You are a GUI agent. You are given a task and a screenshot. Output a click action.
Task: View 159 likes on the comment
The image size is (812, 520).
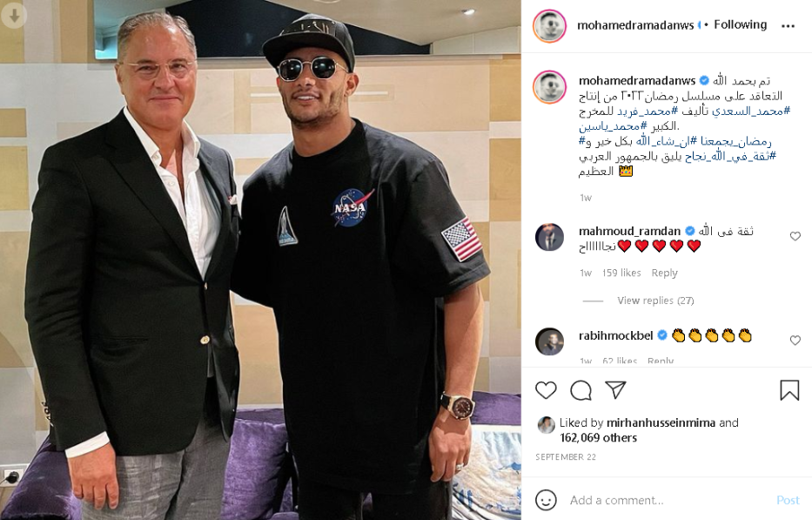pyautogui.click(x=621, y=273)
